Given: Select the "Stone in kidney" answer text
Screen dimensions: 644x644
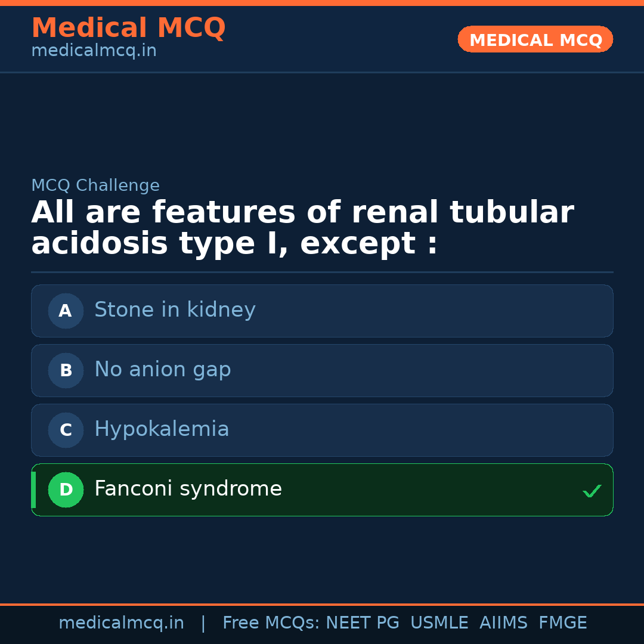Looking at the screenshot, I should click(175, 310).
